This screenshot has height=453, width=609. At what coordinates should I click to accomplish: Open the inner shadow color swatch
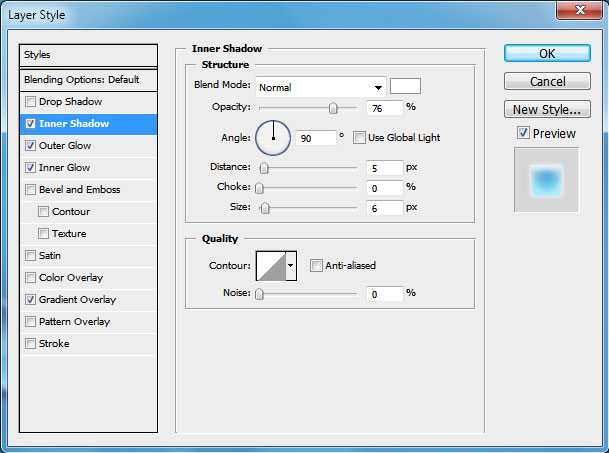click(405, 87)
